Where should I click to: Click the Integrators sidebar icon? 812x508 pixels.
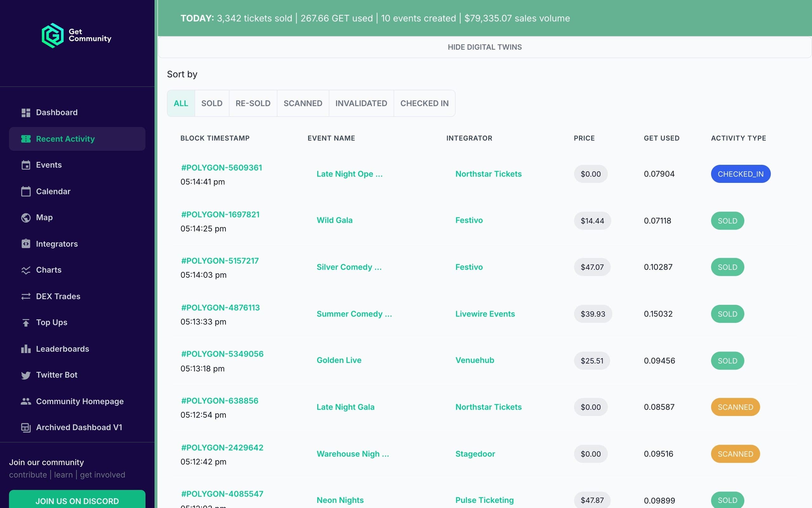point(26,244)
